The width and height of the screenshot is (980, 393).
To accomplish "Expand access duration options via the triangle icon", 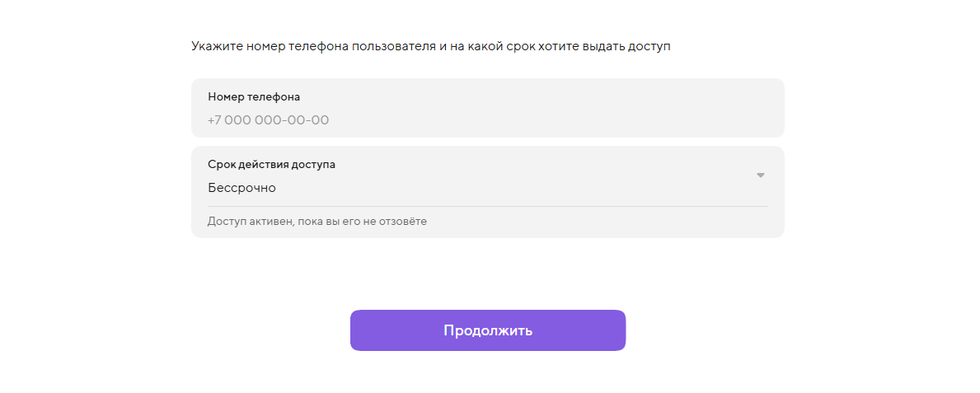I will tap(761, 175).
